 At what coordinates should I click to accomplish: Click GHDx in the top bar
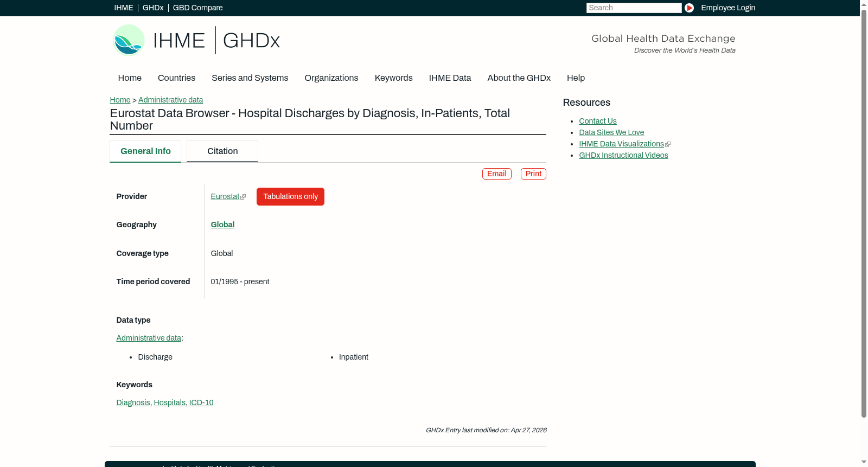click(153, 8)
